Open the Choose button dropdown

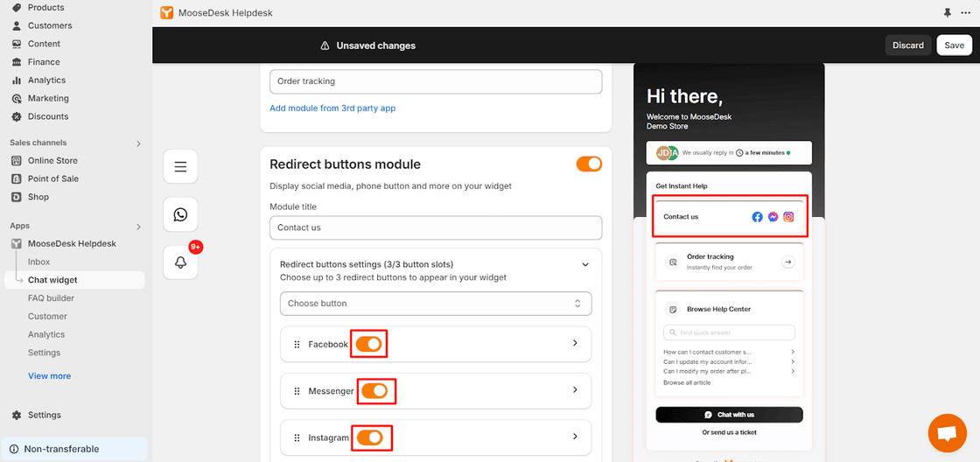click(x=436, y=304)
